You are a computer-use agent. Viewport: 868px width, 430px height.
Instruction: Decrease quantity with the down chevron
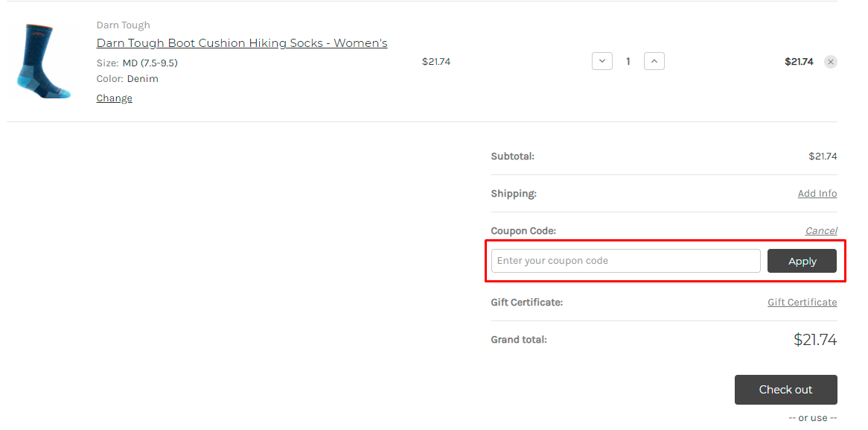[602, 61]
